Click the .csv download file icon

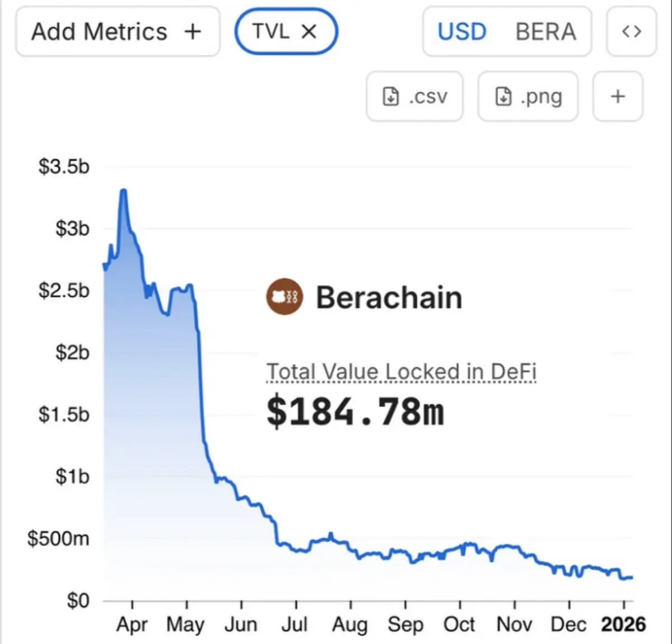coord(390,97)
